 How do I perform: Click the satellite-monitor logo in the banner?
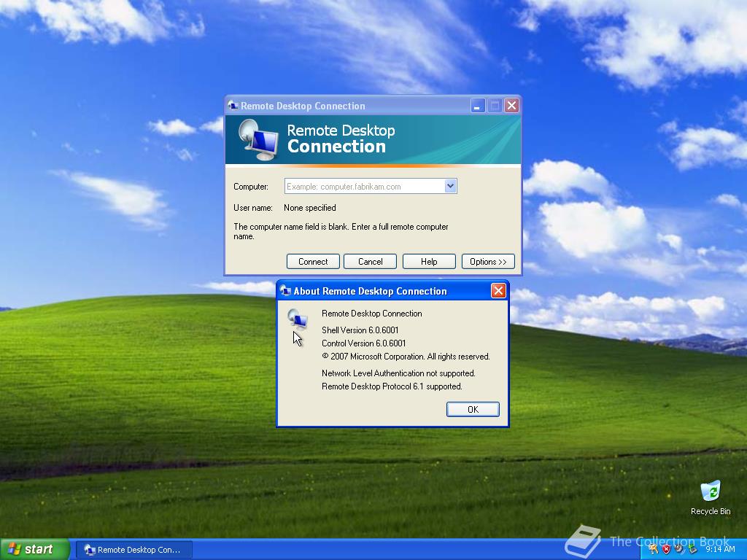point(258,139)
